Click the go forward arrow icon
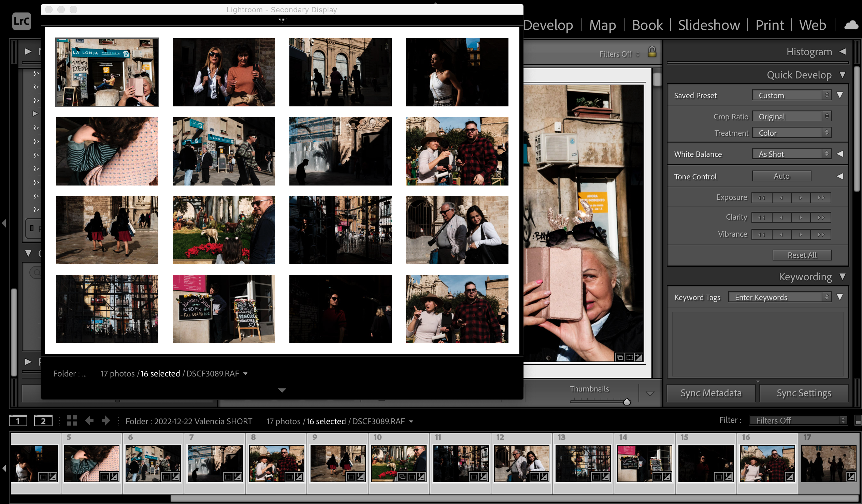 pos(106,420)
